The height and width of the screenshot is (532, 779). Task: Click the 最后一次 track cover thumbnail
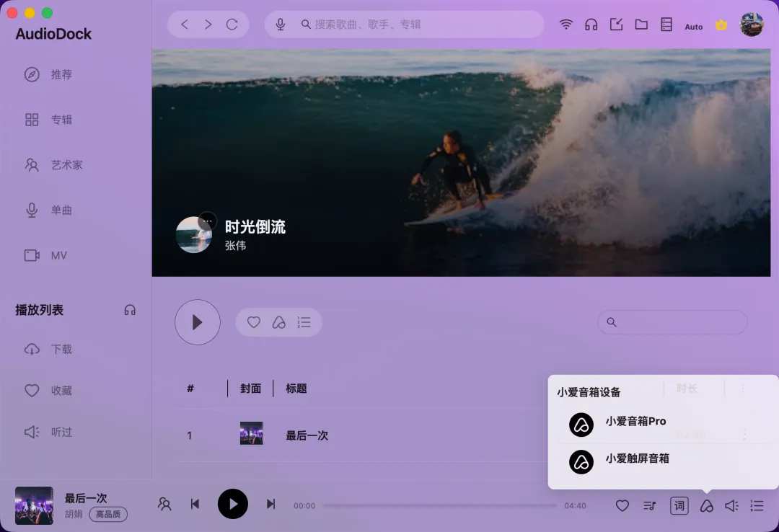(252, 433)
